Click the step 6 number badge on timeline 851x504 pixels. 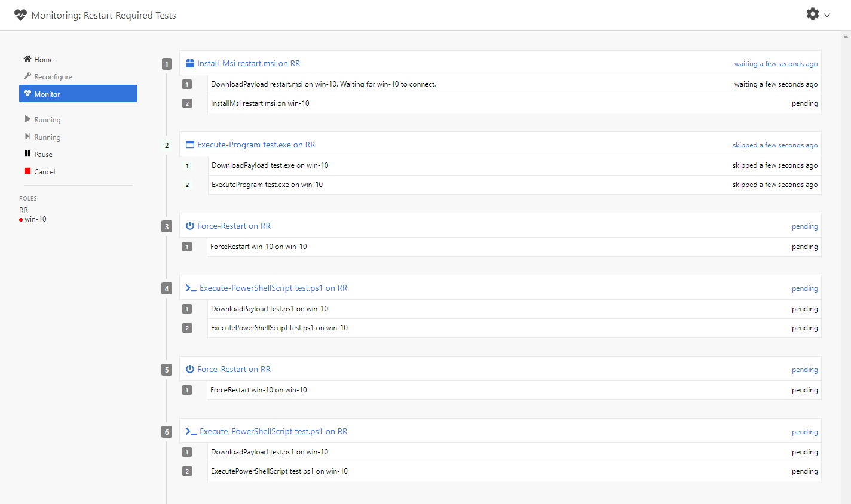(x=167, y=432)
